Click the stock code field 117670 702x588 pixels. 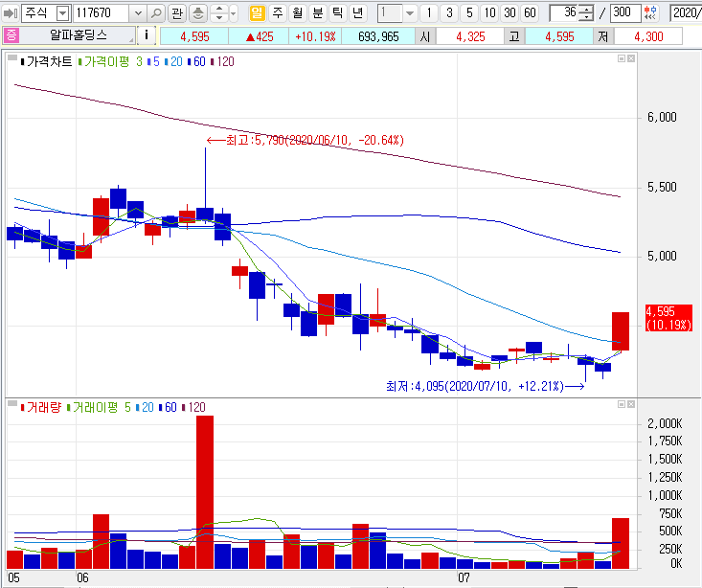click(101, 13)
